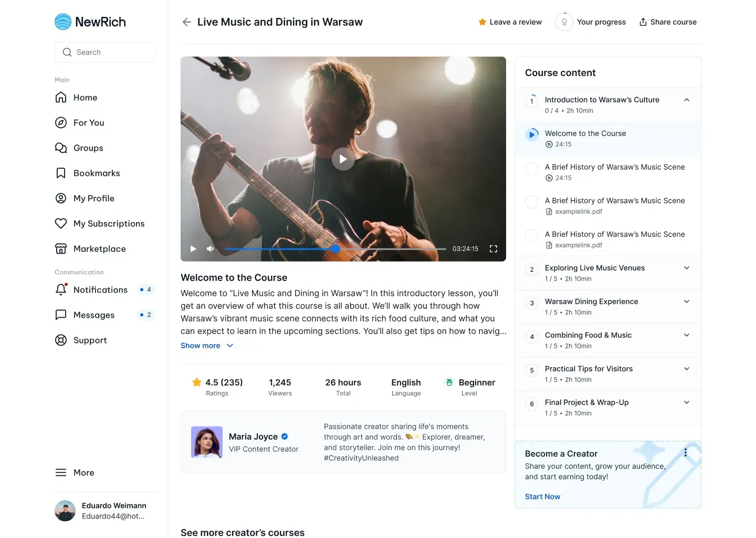Open Maria Joyce profile photo
Viewport: 756px width, 538px height.
(x=207, y=442)
